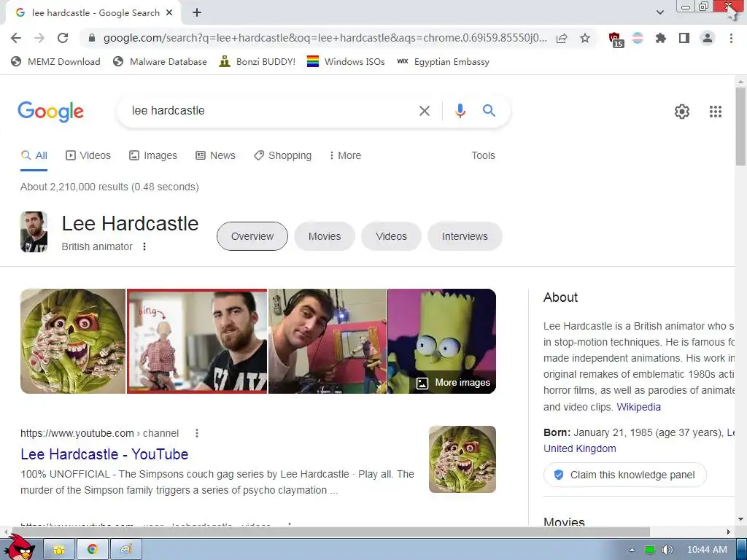Screen dimensions: 747x560
Task: Open result options dots beside youtube.com channel
Action: tap(197, 433)
